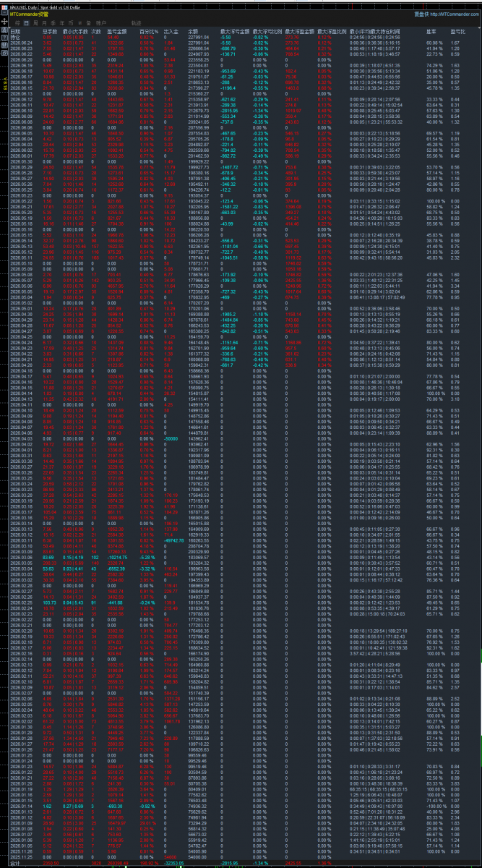Open the 轨迹 track tab
Image resolution: width=482 pixels, height=868 pixels.
(136, 23)
